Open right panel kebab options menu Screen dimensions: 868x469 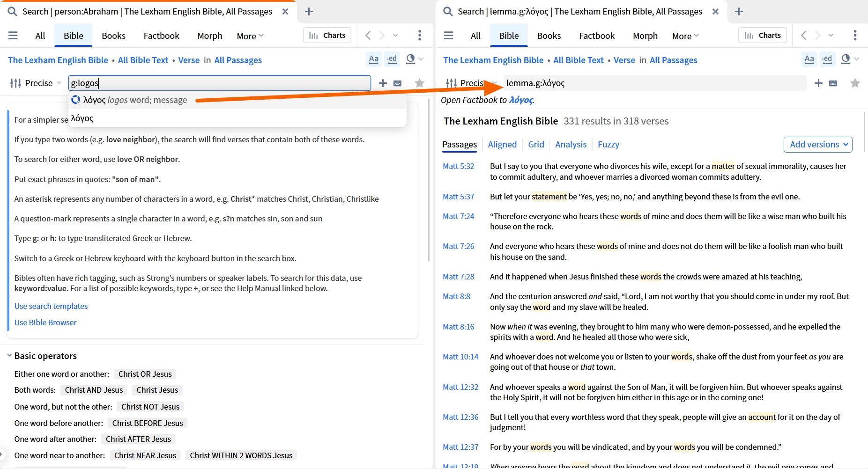coord(855,35)
